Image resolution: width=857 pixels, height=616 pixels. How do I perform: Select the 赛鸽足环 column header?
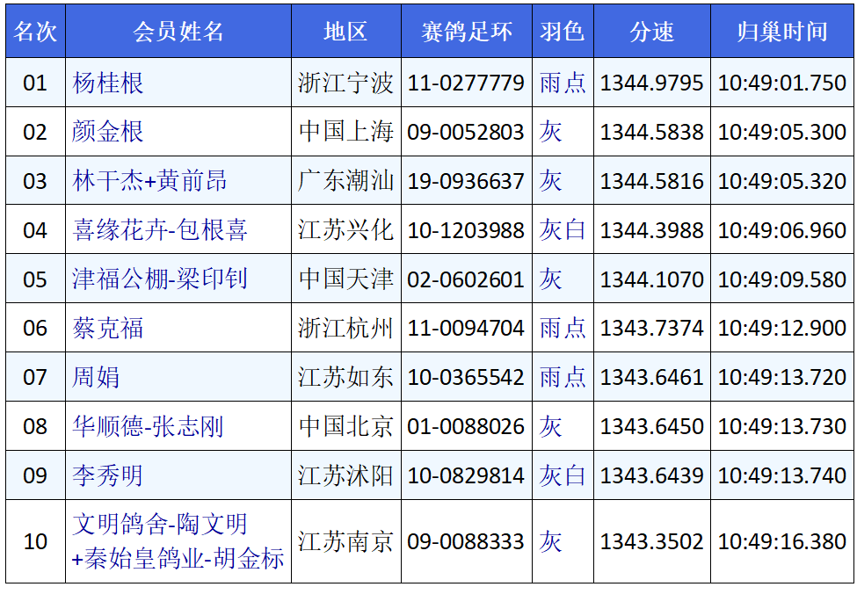(466, 32)
